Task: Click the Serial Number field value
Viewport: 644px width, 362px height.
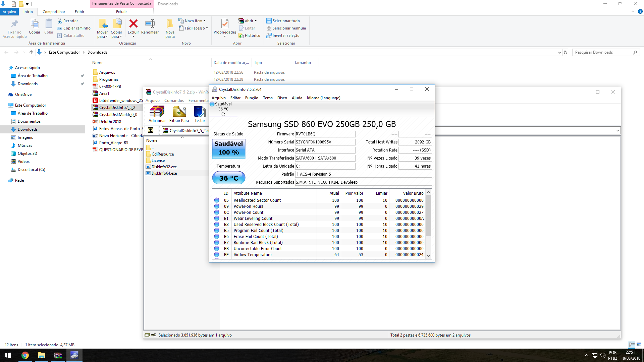Action: pos(325,142)
